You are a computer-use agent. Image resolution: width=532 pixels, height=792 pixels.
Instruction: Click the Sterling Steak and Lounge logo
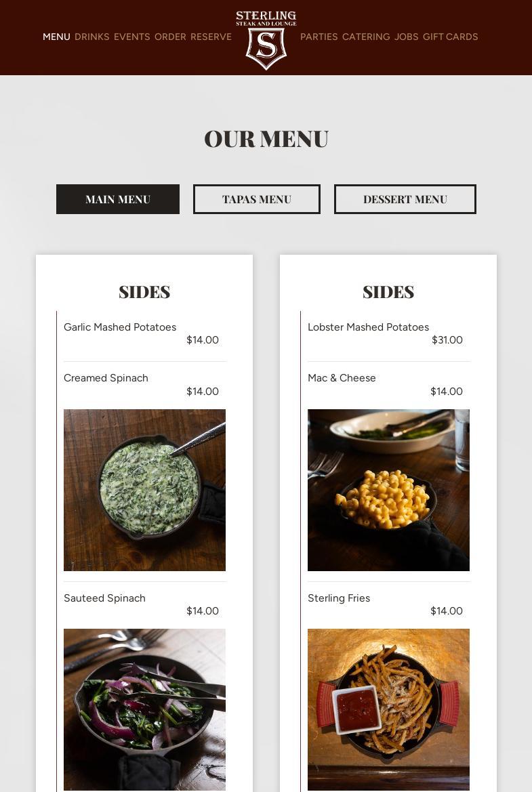tap(266, 40)
